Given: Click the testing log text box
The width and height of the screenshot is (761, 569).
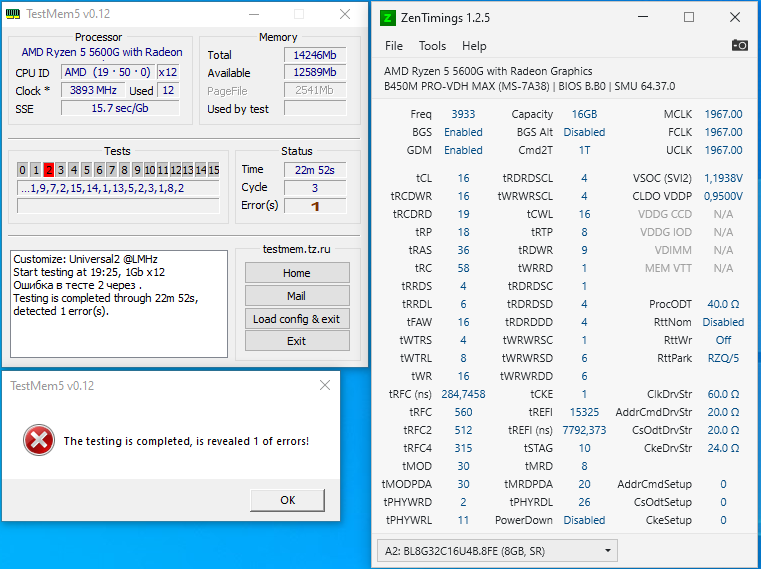Looking at the screenshot, I should 119,304.
